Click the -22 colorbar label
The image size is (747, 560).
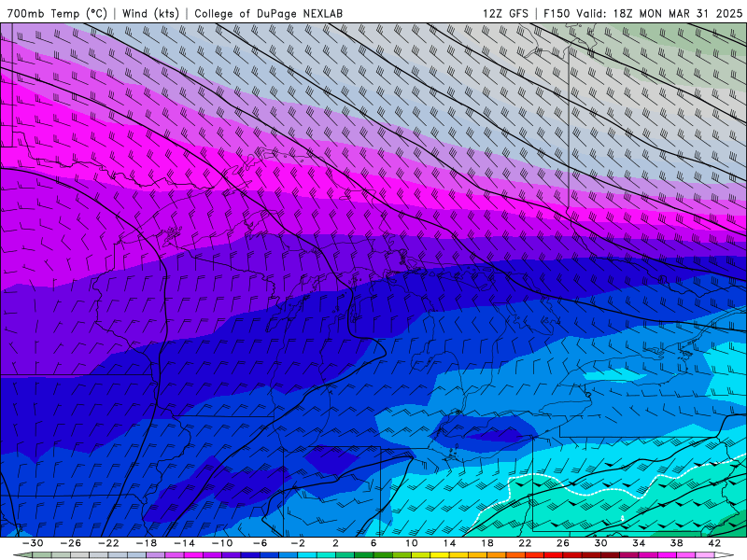click(108, 543)
